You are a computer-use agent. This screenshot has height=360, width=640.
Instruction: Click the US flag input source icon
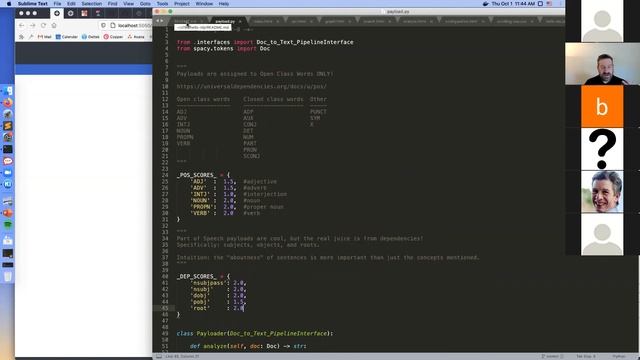549,4
